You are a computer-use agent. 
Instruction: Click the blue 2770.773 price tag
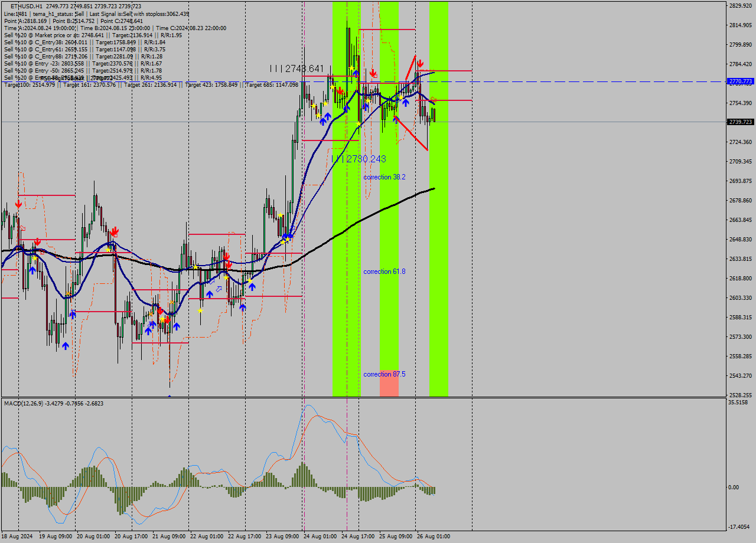click(741, 81)
